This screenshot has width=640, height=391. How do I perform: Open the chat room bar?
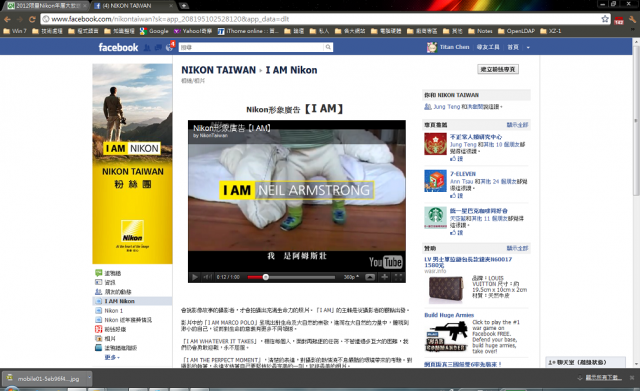click(x=586, y=362)
